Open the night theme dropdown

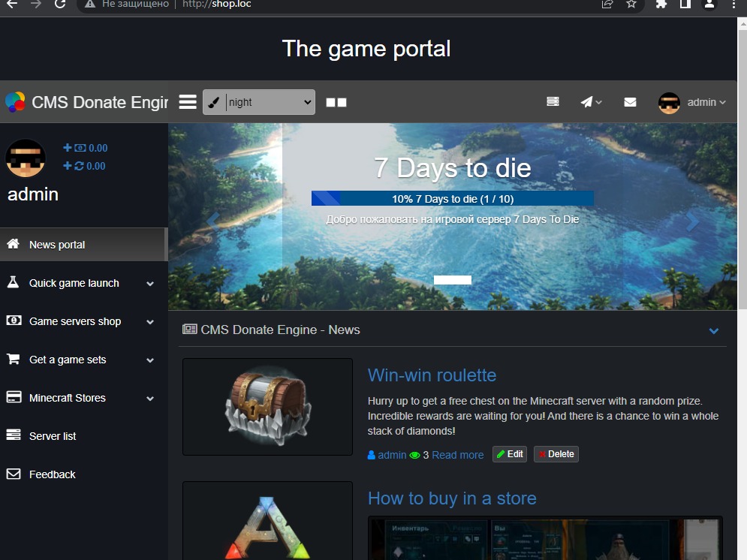(x=259, y=102)
